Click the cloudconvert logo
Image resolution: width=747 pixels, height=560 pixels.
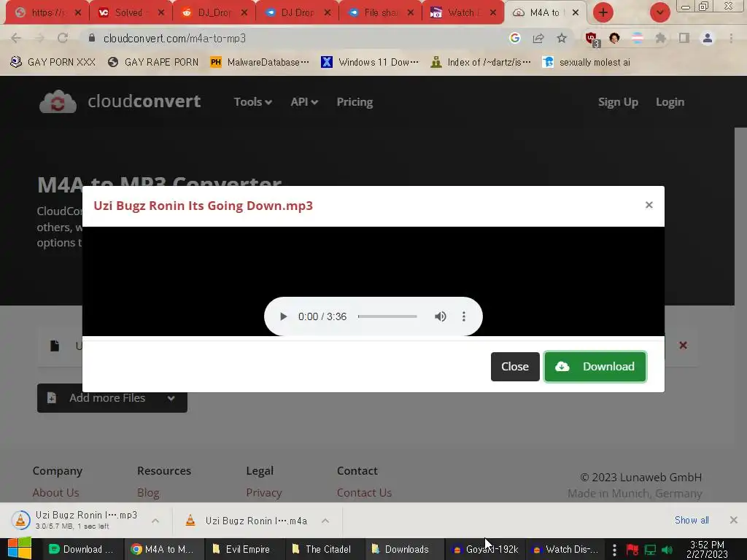click(120, 101)
